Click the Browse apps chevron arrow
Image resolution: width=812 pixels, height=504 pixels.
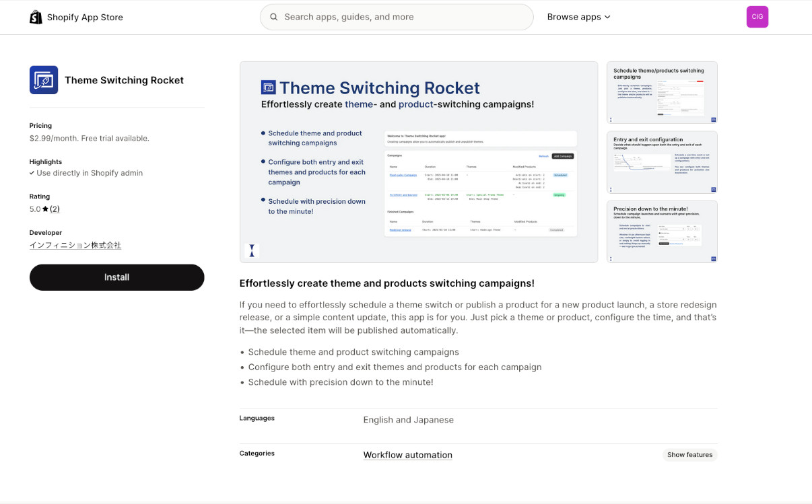(x=607, y=17)
